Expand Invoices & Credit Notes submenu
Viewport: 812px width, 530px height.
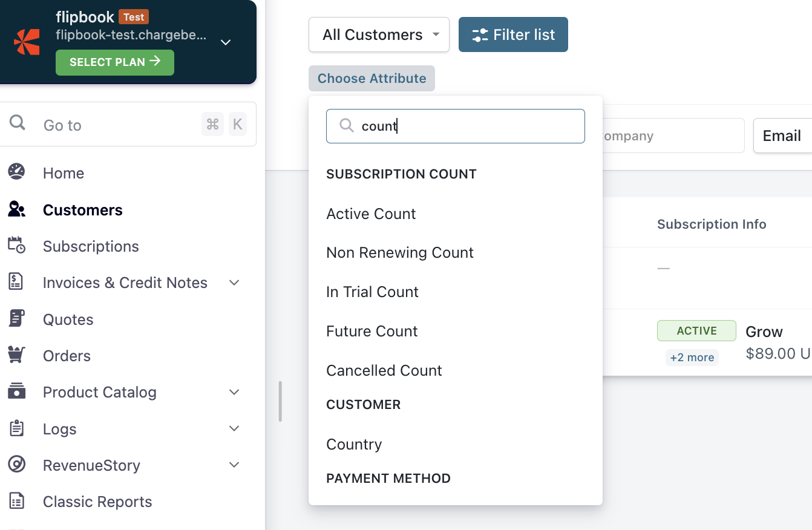point(235,283)
